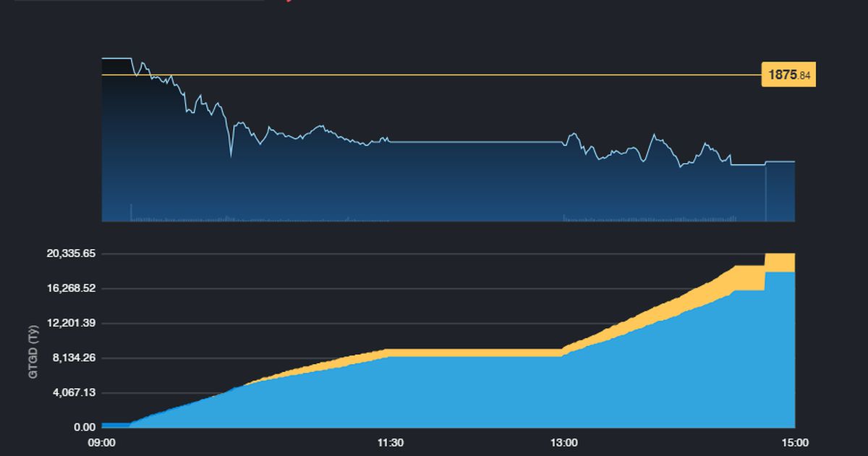Select the 09:00 time axis label

point(102,442)
